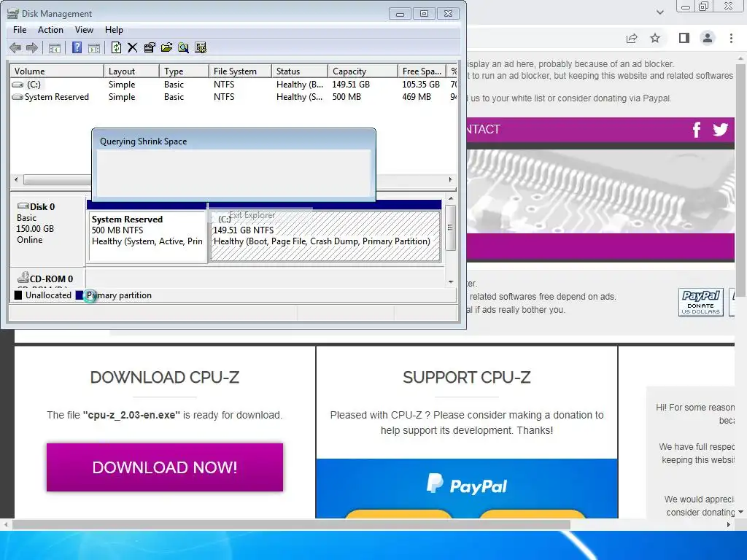
Task: Toggle the browser side panel icon
Action: pos(684,38)
